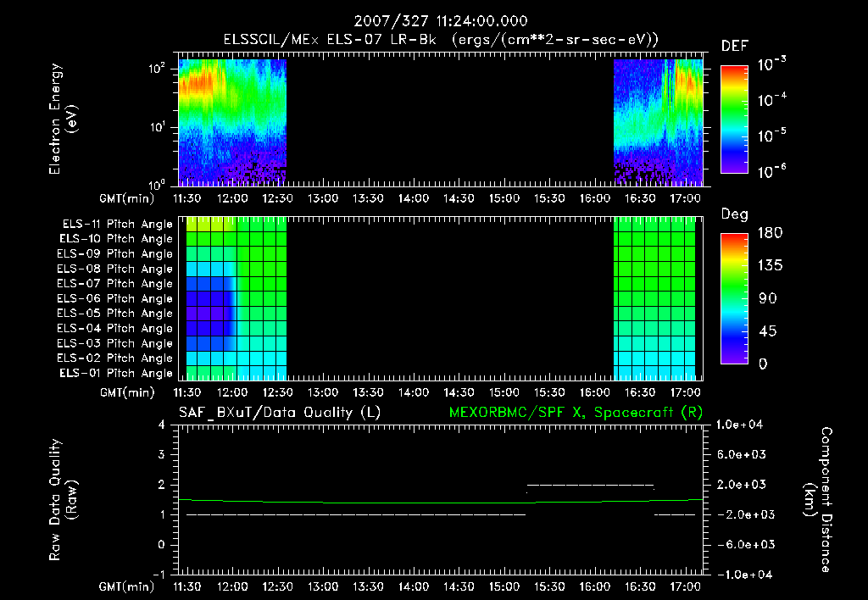Select the ELS-07 Pitch Angle row label
This screenshot has height=600, width=868.
point(115,283)
